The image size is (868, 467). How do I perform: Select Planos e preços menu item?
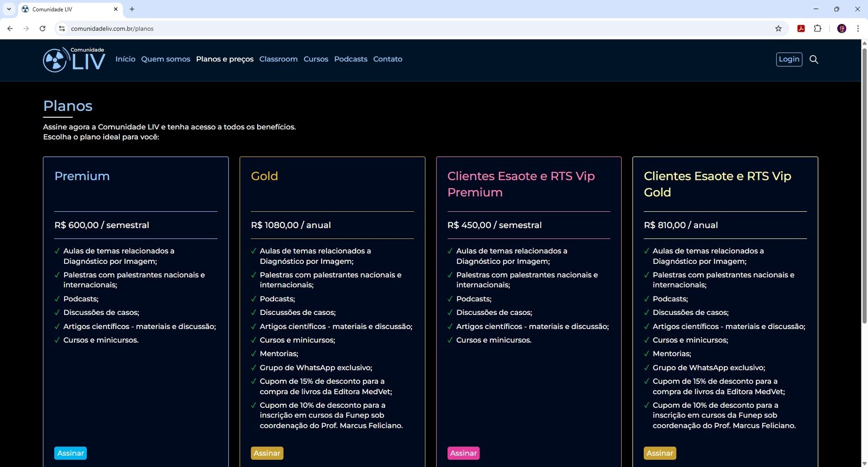[x=225, y=59]
